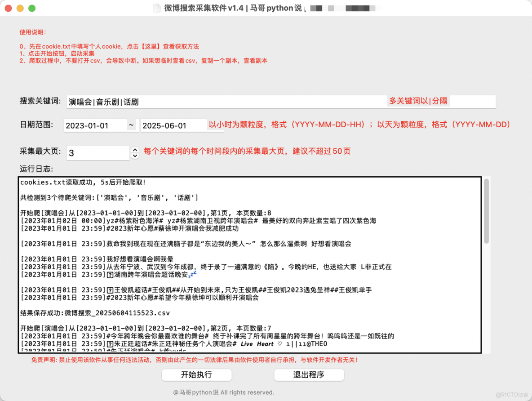This screenshot has height=401, width=532.
Task: Click the down arrow to decrease max pages
Action: (x=135, y=156)
